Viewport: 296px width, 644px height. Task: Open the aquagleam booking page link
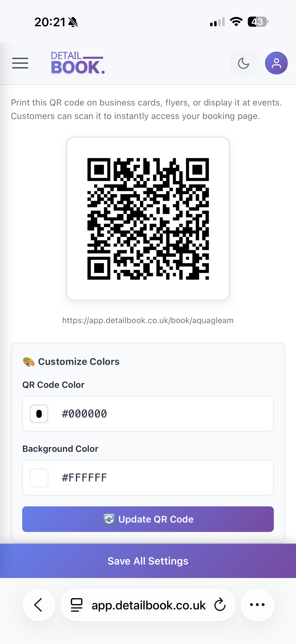(x=148, y=320)
